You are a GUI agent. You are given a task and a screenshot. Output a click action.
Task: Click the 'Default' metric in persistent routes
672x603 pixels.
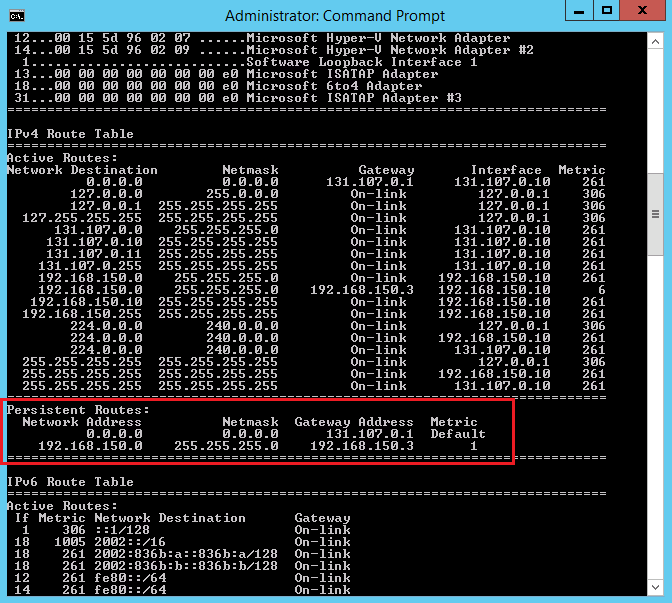point(458,434)
